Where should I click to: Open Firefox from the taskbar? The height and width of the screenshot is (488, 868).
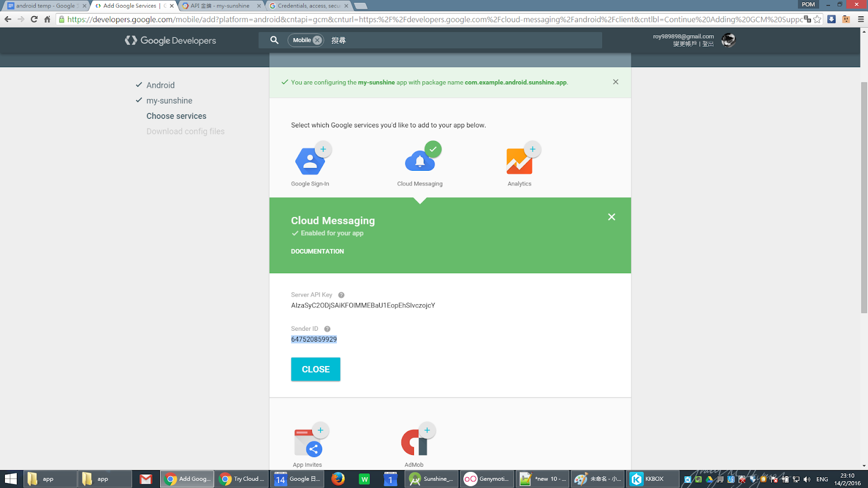(x=338, y=479)
